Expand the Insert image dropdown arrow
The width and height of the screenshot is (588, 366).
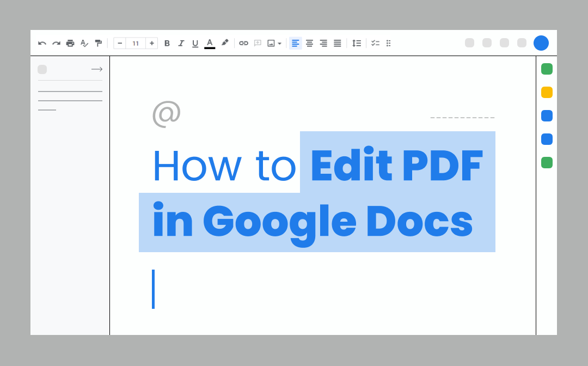tap(279, 44)
